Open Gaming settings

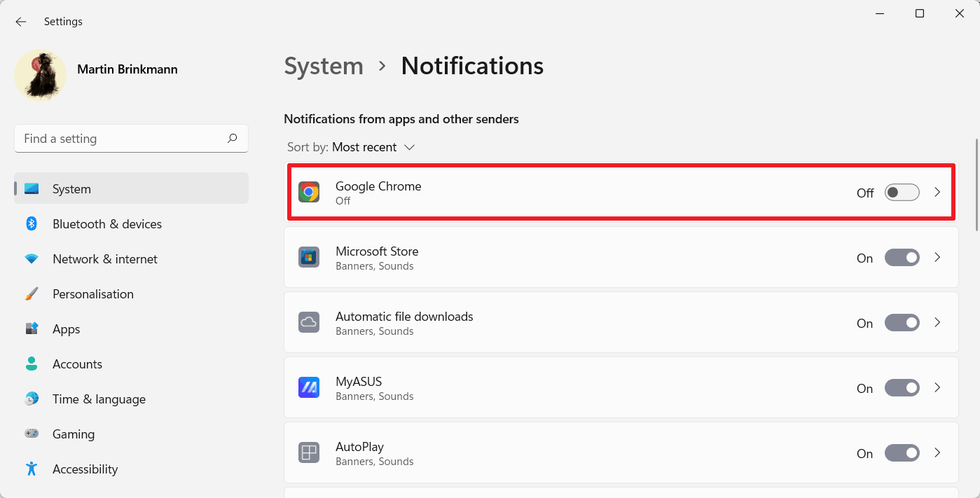73,434
